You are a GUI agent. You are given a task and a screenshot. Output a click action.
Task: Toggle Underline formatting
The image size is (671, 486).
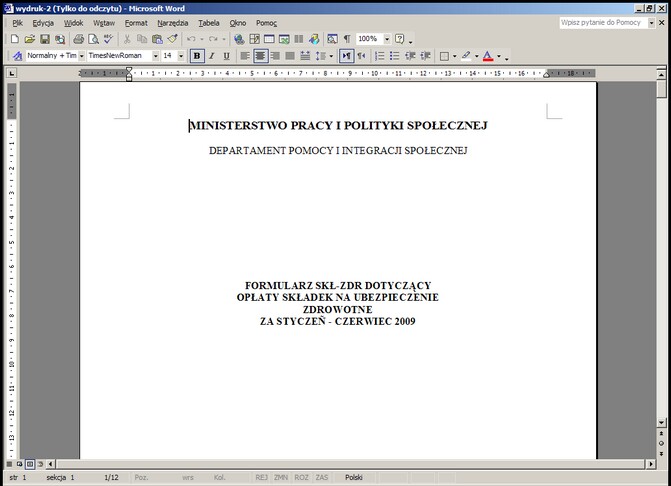(226, 56)
